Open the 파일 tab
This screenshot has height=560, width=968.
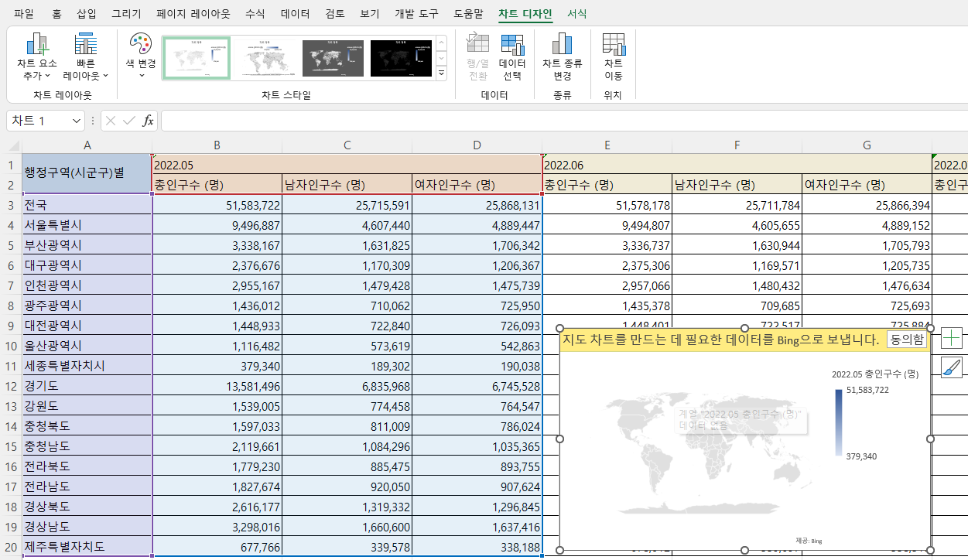(x=24, y=14)
